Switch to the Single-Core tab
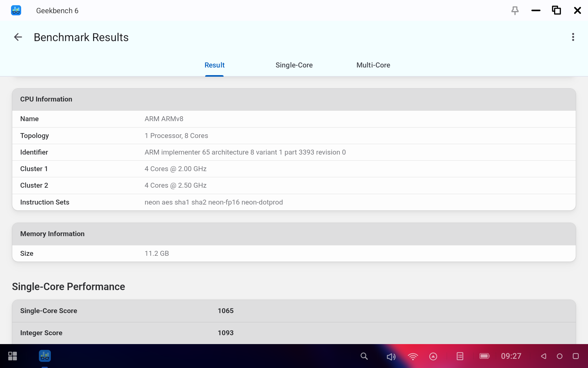This screenshot has width=588, height=368. coord(294,65)
